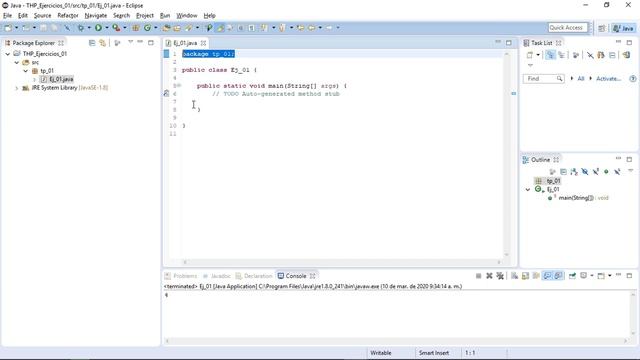Click Terminate square icon in Console

tap(478, 276)
